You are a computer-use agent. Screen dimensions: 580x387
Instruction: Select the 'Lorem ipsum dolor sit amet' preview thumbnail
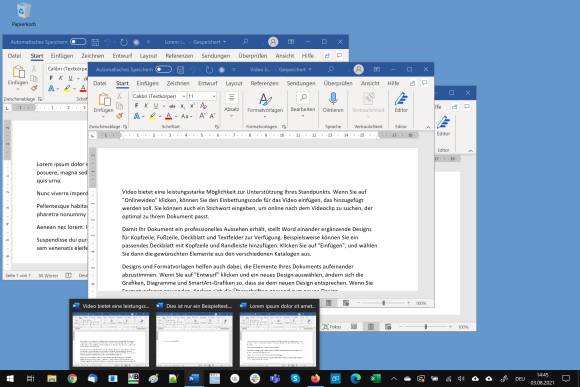click(278, 335)
